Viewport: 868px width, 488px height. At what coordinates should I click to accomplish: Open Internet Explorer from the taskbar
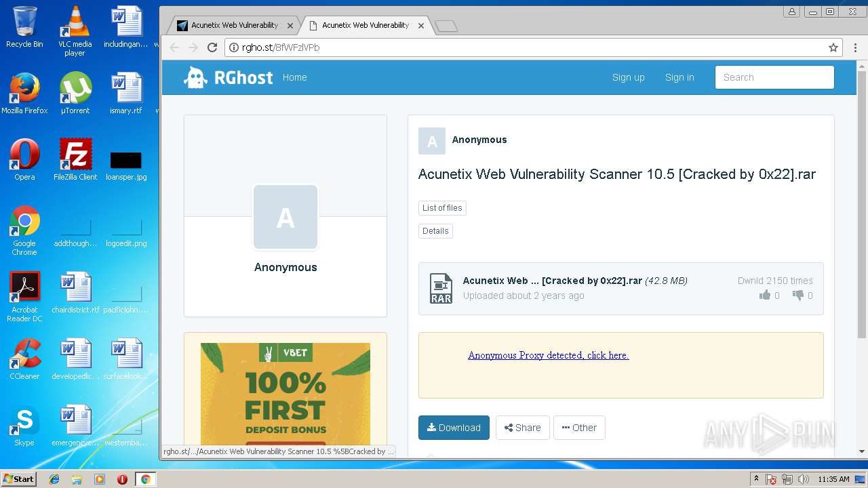(54, 479)
